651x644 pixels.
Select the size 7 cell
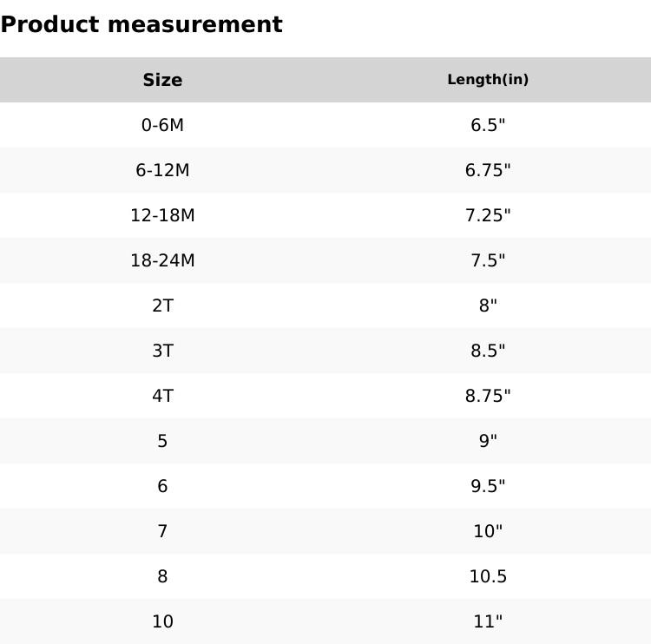point(162,531)
